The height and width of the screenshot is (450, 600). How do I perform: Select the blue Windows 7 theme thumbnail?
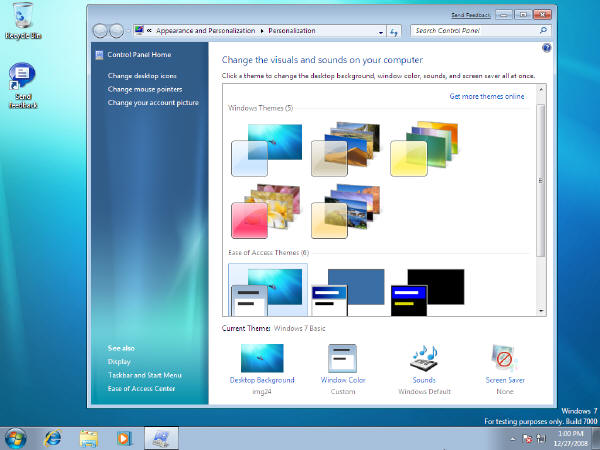click(x=267, y=150)
